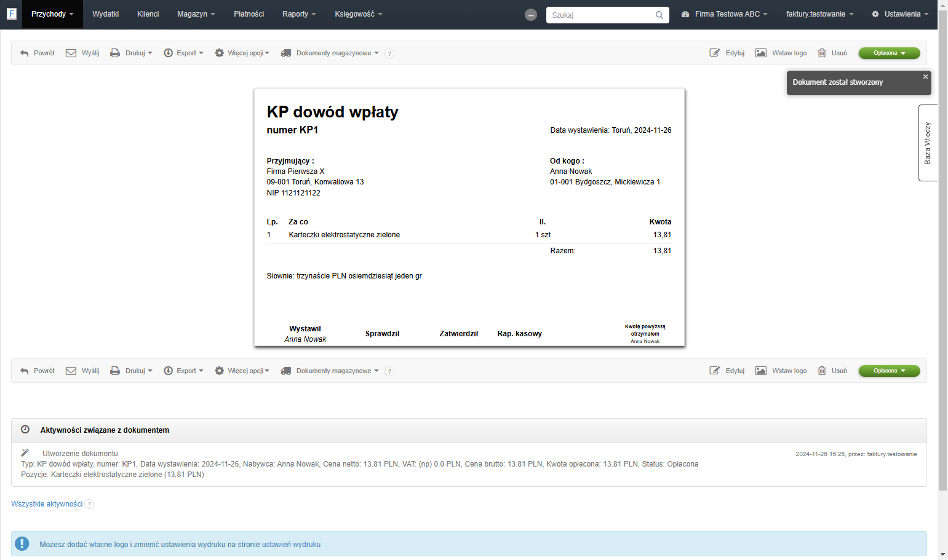
Task: Click the faktury.testowanie user link in activity
Action: point(892,454)
